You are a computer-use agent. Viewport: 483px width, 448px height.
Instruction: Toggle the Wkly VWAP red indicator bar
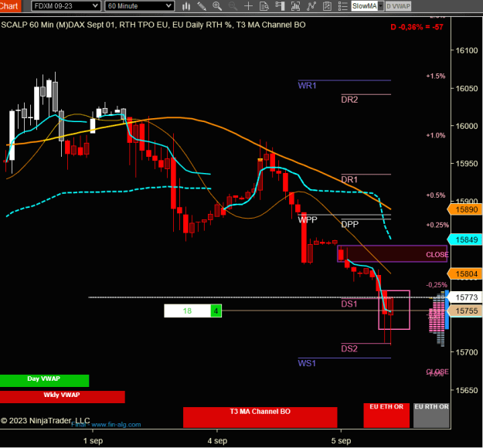pyautogui.click(x=63, y=397)
